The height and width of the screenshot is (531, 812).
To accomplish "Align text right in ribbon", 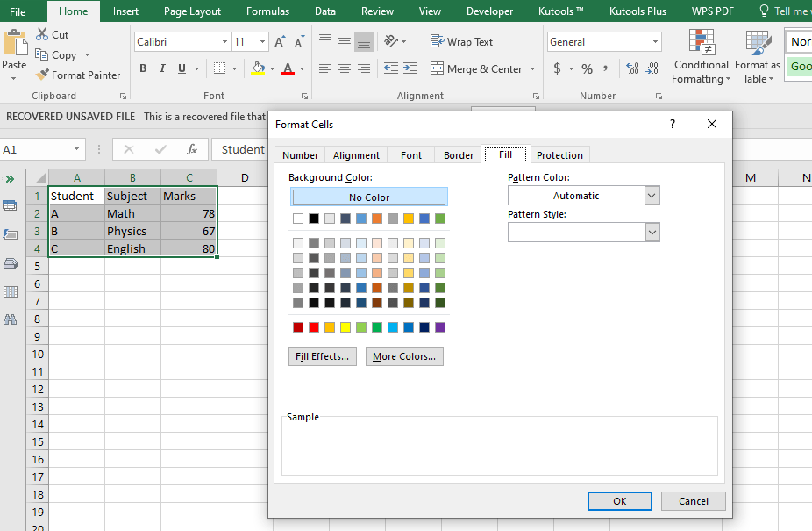I will click(364, 68).
